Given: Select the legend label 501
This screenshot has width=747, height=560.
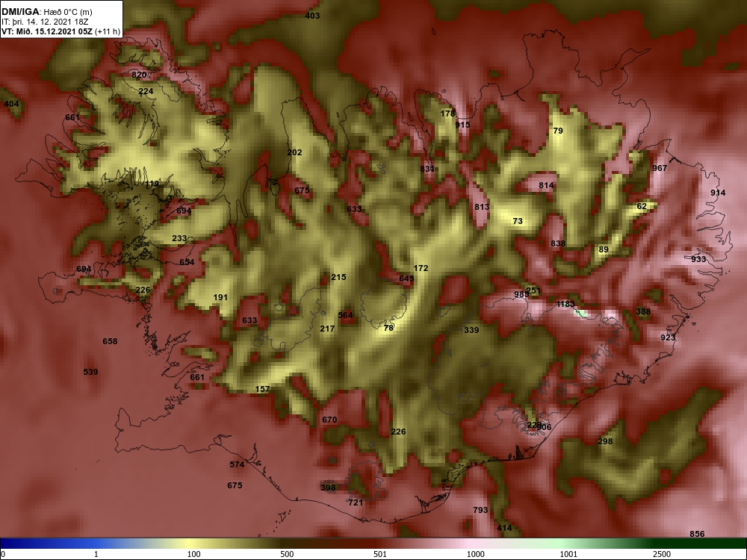Looking at the screenshot, I should point(379,554).
